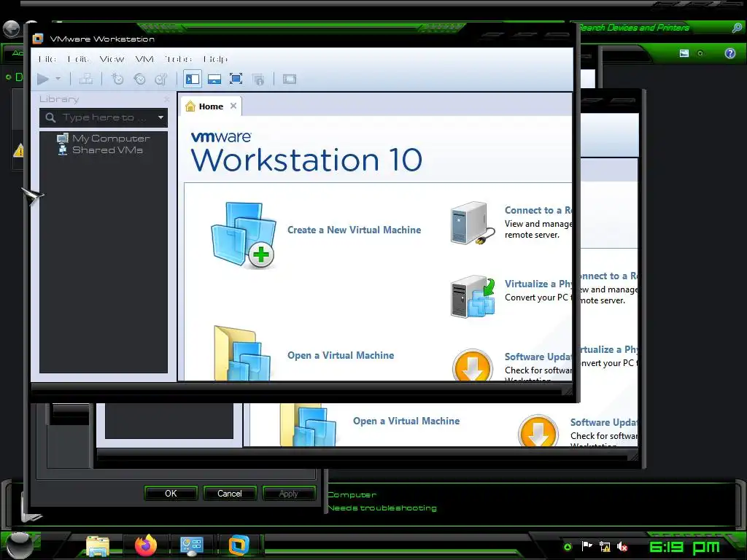Open the Snapshot Manager toolbar icon
747x560 pixels.
point(161,79)
